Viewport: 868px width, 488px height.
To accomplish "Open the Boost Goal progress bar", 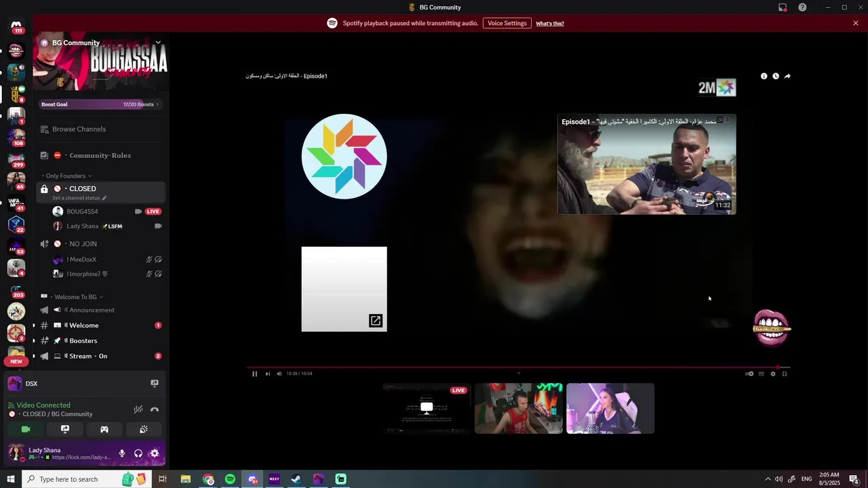I will (x=100, y=104).
